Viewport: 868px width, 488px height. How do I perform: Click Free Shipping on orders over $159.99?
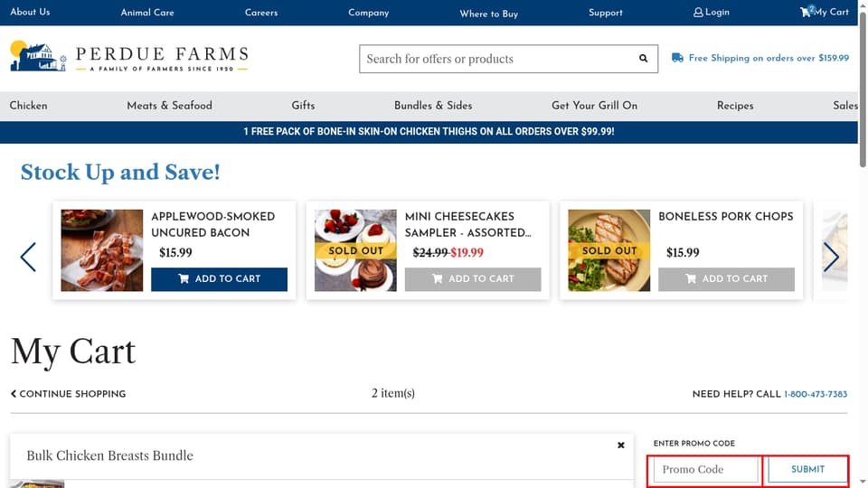pos(769,58)
